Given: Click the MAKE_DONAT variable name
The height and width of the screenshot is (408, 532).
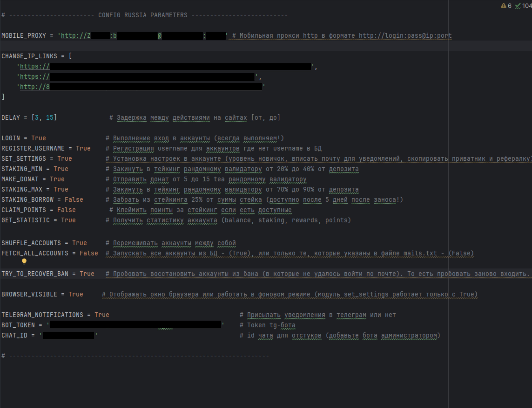Looking at the screenshot, I should pyautogui.click(x=20, y=179).
